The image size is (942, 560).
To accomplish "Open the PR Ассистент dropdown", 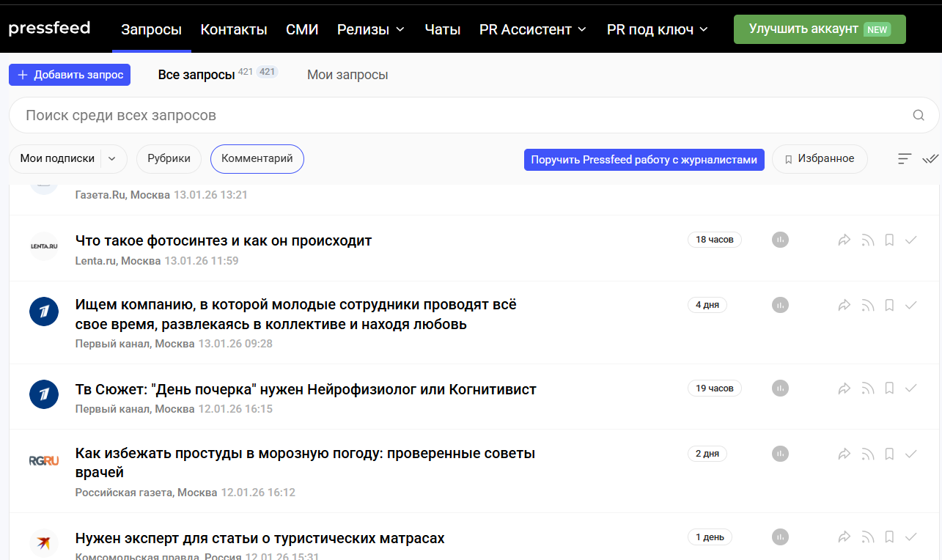I will pos(532,29).
